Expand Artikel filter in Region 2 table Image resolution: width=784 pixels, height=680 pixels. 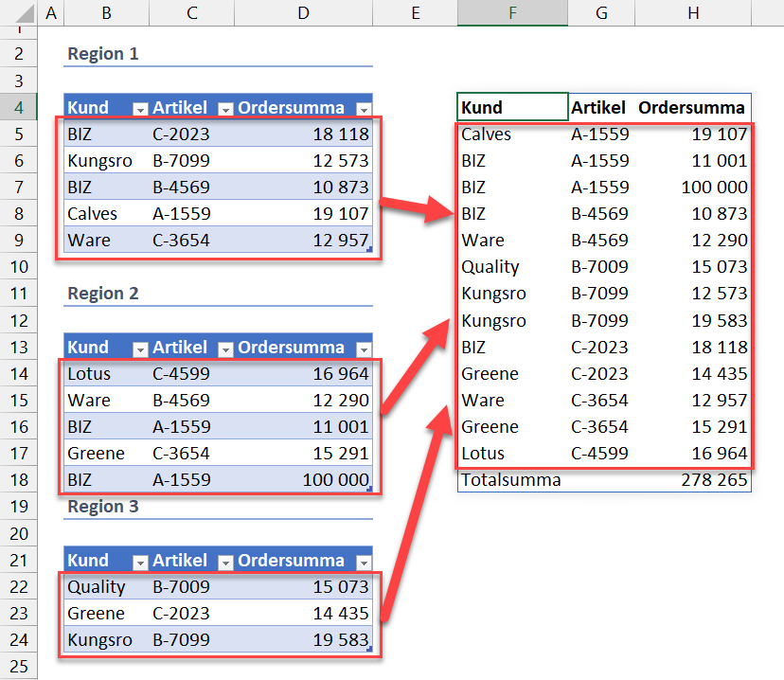[x=225, y=349]
